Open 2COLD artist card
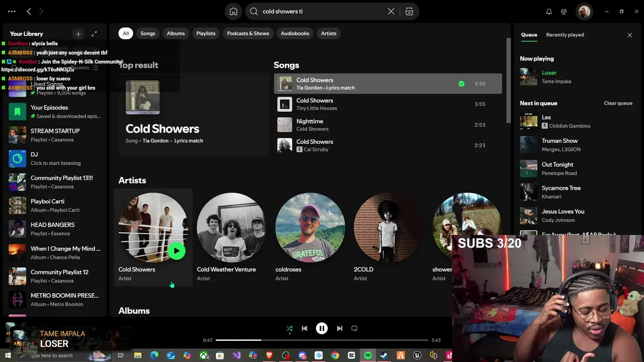The image size is (644, 362). tap(388, 237)
